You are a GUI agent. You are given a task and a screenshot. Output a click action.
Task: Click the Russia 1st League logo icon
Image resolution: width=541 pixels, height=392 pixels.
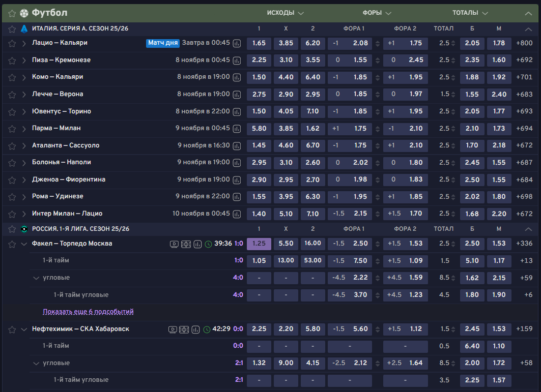(23, 229)
